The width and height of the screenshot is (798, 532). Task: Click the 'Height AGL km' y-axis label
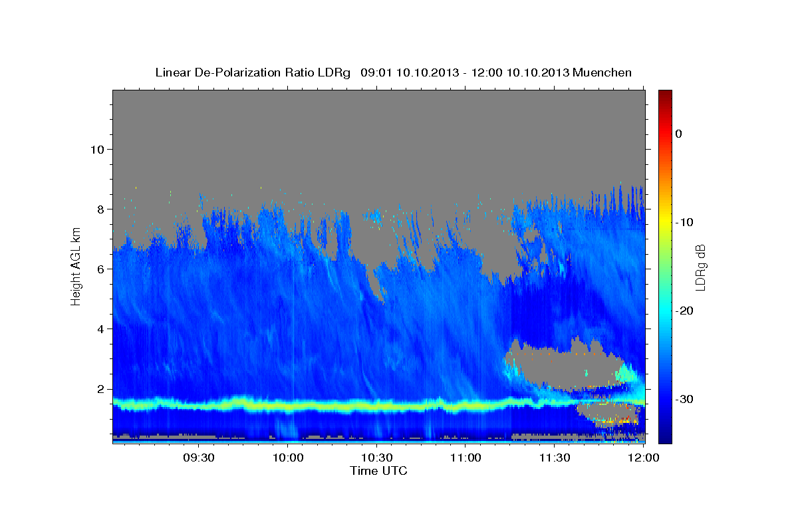76,266
